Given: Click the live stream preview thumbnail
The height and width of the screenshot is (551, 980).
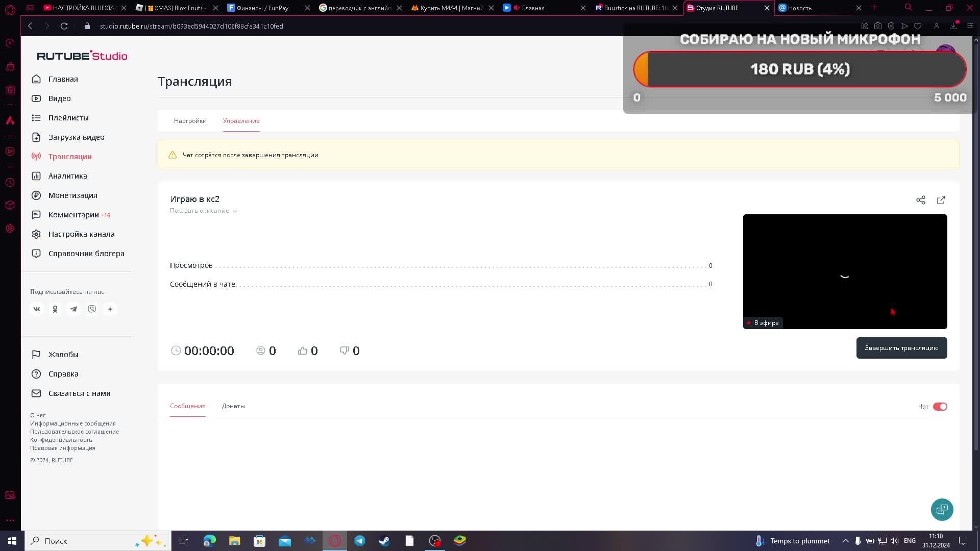Looking at the screenshot, I should click(x=845, y=271).
